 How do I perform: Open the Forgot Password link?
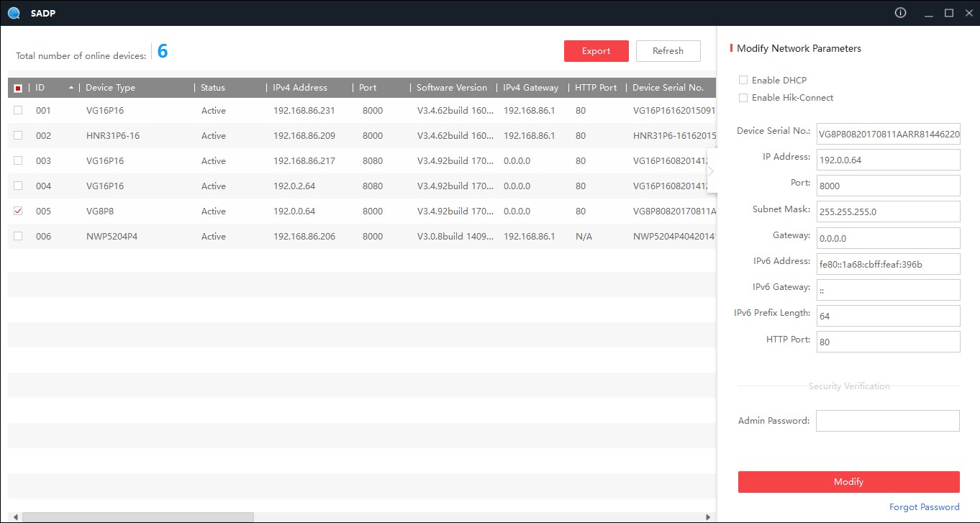click(x=924, y=506)
